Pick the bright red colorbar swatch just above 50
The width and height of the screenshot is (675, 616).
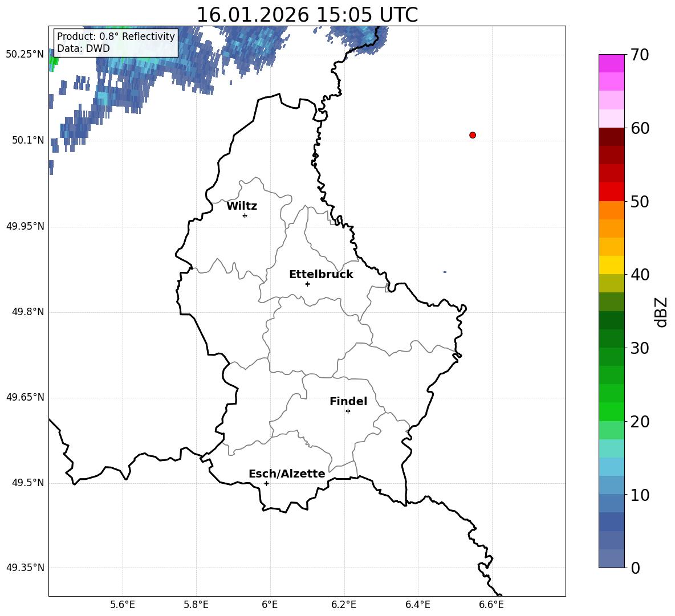tap(612, 192)
